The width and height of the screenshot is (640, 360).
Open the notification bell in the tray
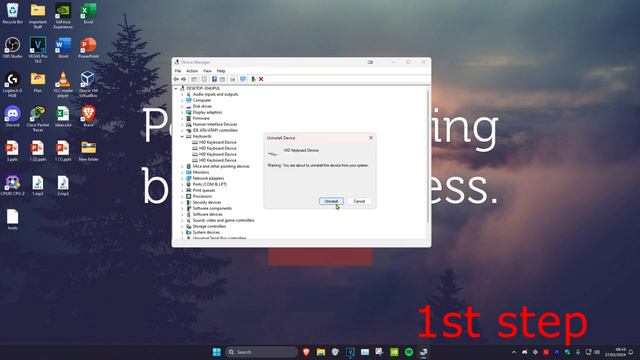coord(631,352)
